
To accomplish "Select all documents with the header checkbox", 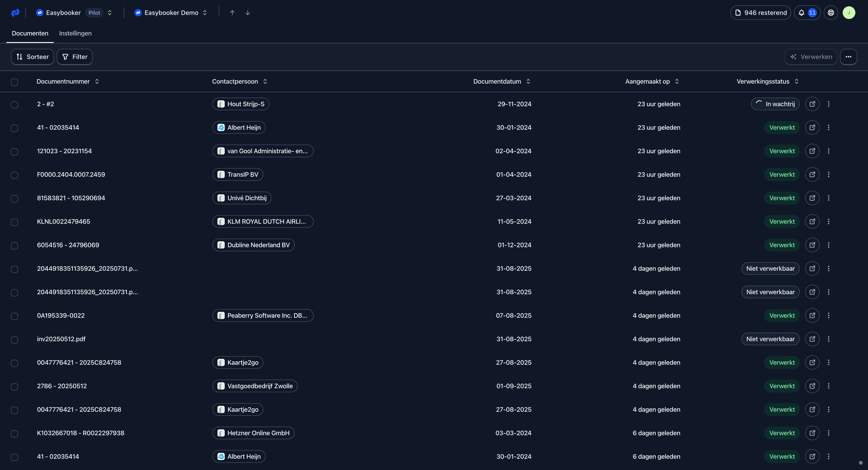I will 14,82.
